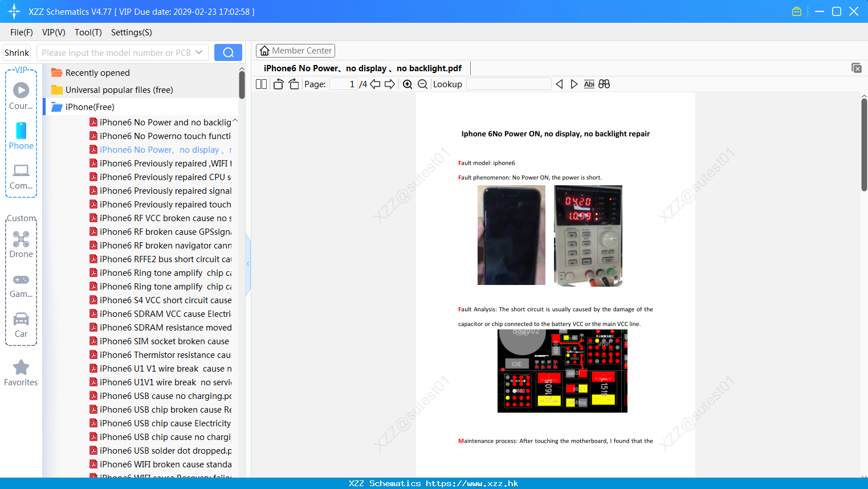Viewport: 868px width, 489px height.
Task: Open the Tool(T) menu
Action: click(x=88, y=32)
